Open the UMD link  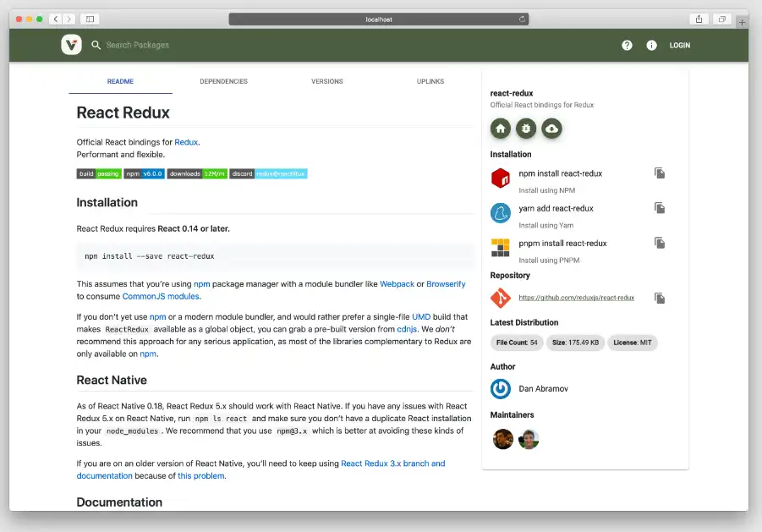(x=421, y=317)
